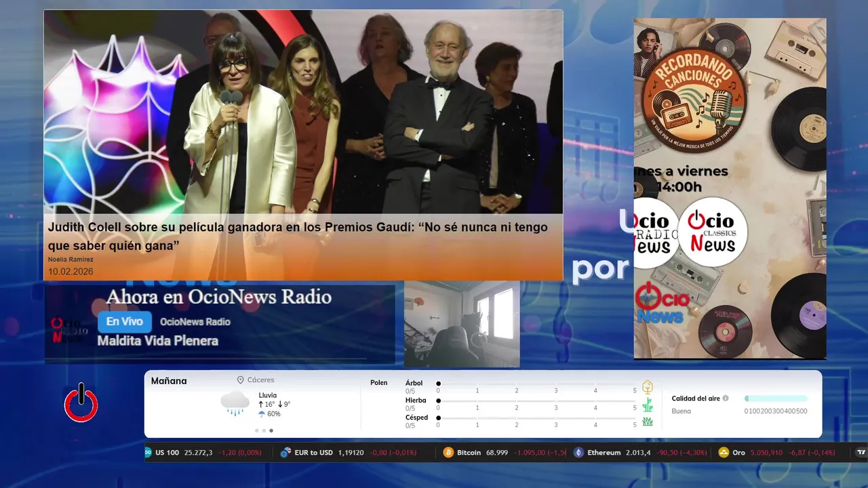Click the rain cloud weather icon
Image resolution: width=868 pixels, height=488 pixels.
(235, 403)
